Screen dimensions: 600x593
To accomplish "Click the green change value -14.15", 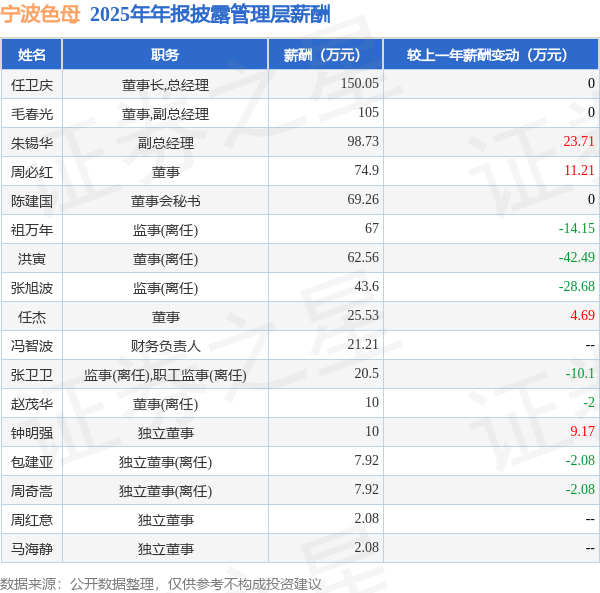I will click(576, 229).
